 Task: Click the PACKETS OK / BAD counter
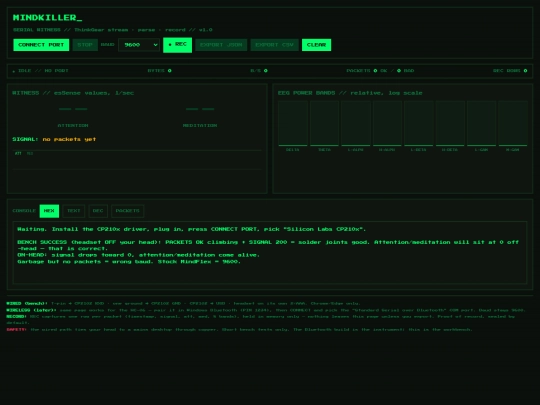[380, 71]
